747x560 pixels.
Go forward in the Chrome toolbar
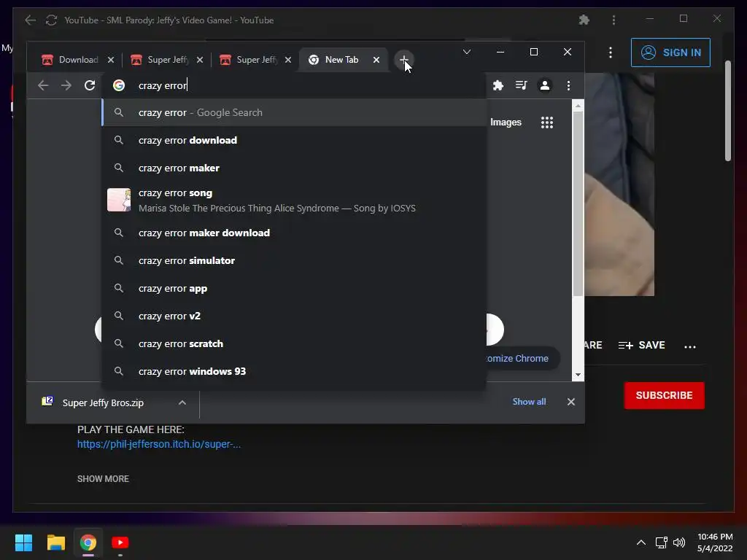coord(66,85)
